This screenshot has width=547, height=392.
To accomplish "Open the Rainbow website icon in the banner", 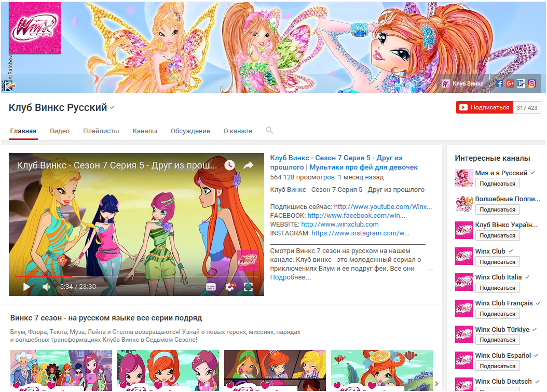I will click(521, 83).
